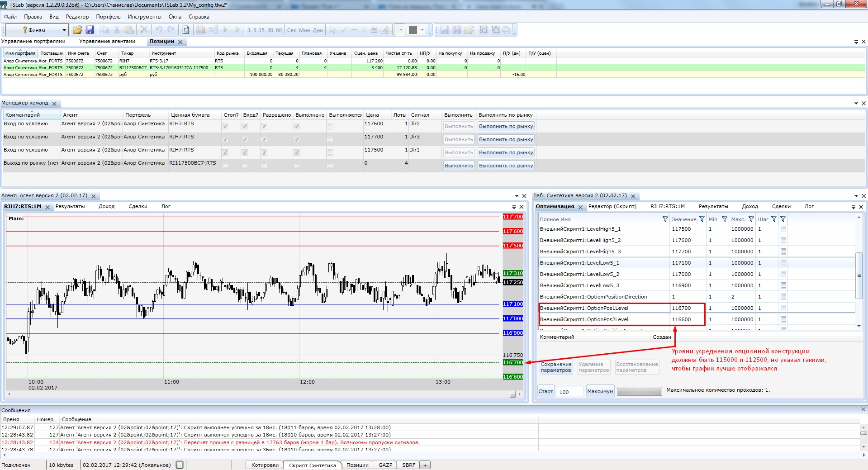Click the filter icon on Значение column
The height and width of the screenshot is (470, 868).
(702, 219)
